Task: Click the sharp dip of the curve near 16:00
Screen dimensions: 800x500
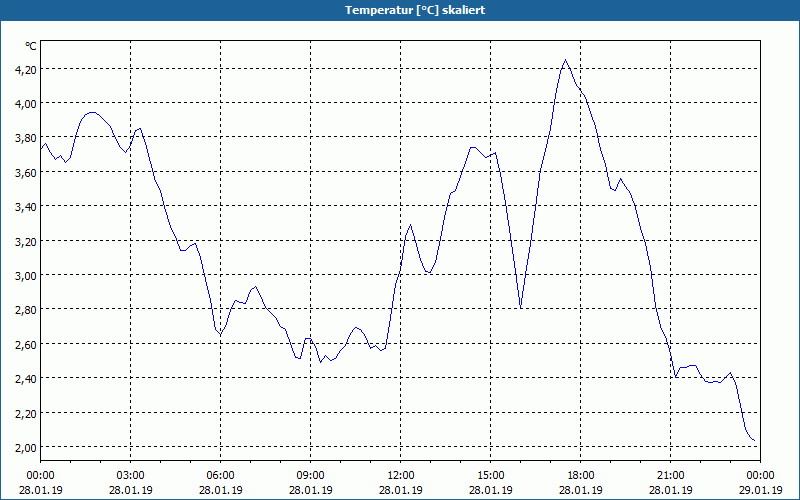Action: coord(520,307)
